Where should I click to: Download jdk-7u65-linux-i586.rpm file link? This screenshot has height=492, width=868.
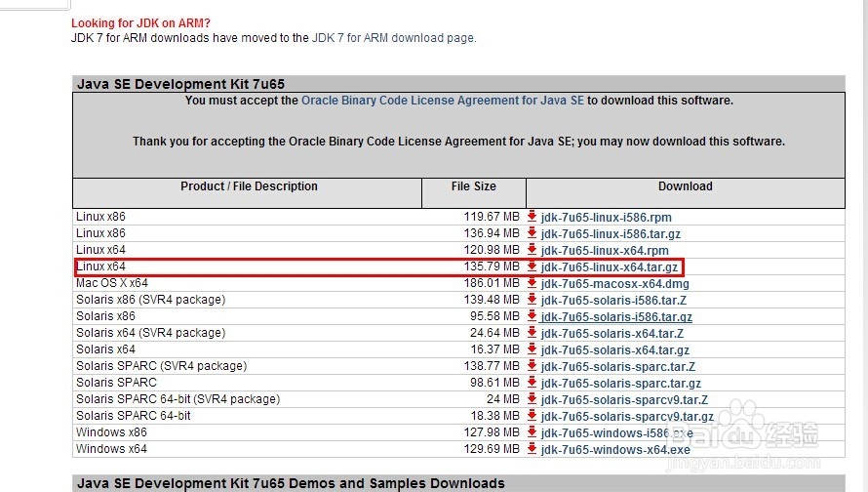click(607, 217)
